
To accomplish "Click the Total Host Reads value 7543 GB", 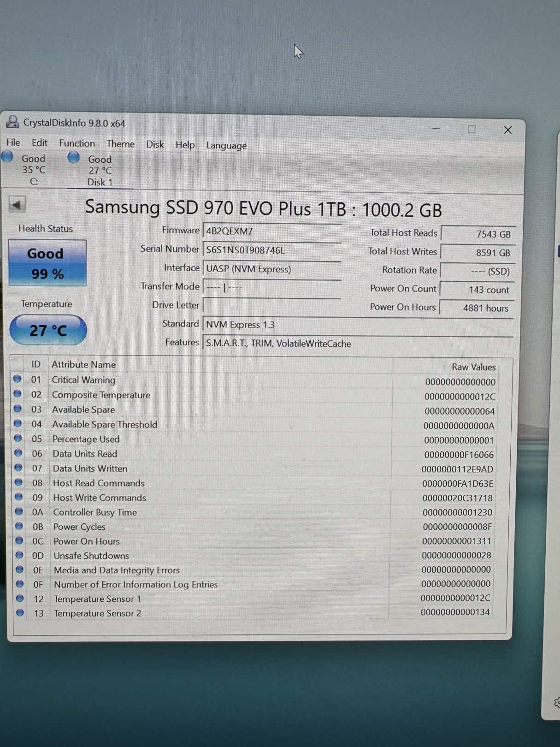I will tap(478, 234).
